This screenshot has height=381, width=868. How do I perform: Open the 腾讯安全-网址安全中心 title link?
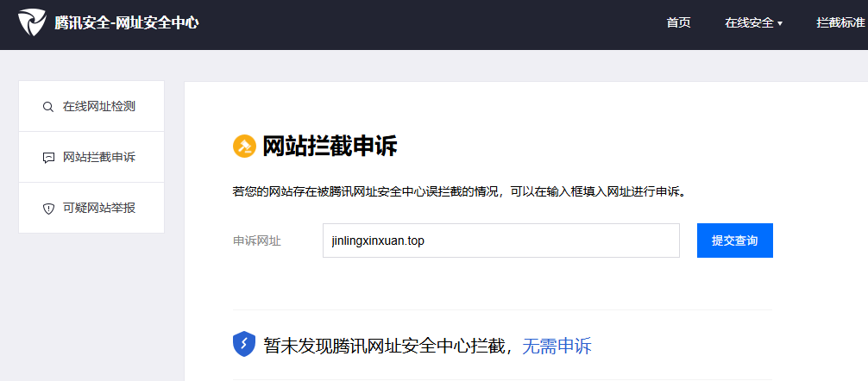click(126, 23)
